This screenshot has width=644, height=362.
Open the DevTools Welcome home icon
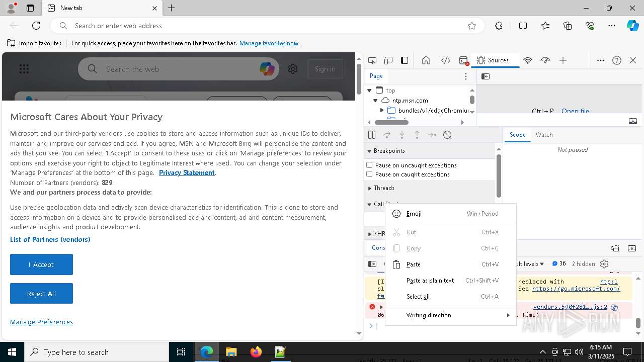tap(426, 60)
